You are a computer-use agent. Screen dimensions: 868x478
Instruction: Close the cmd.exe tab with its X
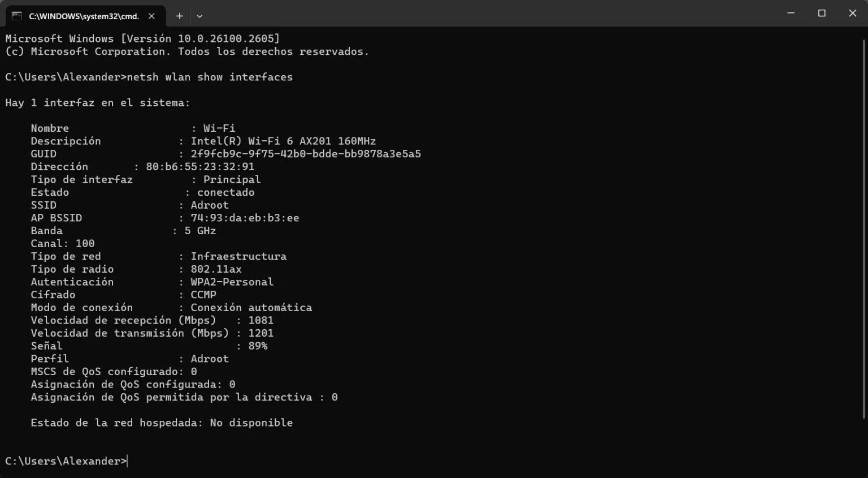(x=151, y=16)
